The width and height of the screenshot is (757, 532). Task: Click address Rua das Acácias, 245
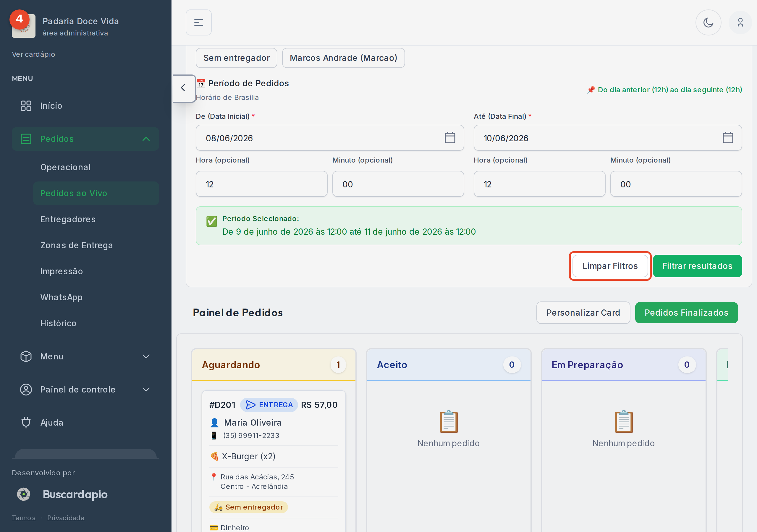tap(257, 477)
